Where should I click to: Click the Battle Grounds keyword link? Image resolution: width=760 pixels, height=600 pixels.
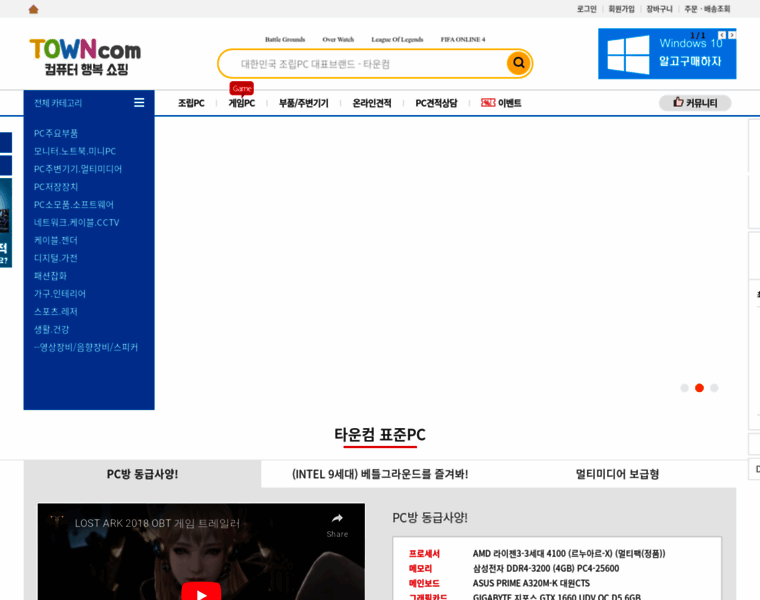[285, 39]
